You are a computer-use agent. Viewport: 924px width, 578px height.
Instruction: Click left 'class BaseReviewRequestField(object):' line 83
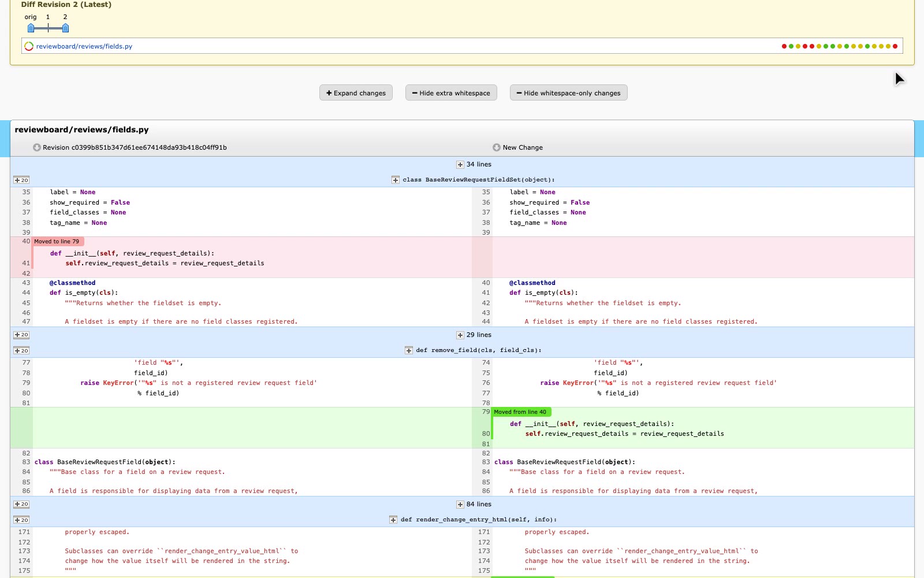tap(105, 462)
